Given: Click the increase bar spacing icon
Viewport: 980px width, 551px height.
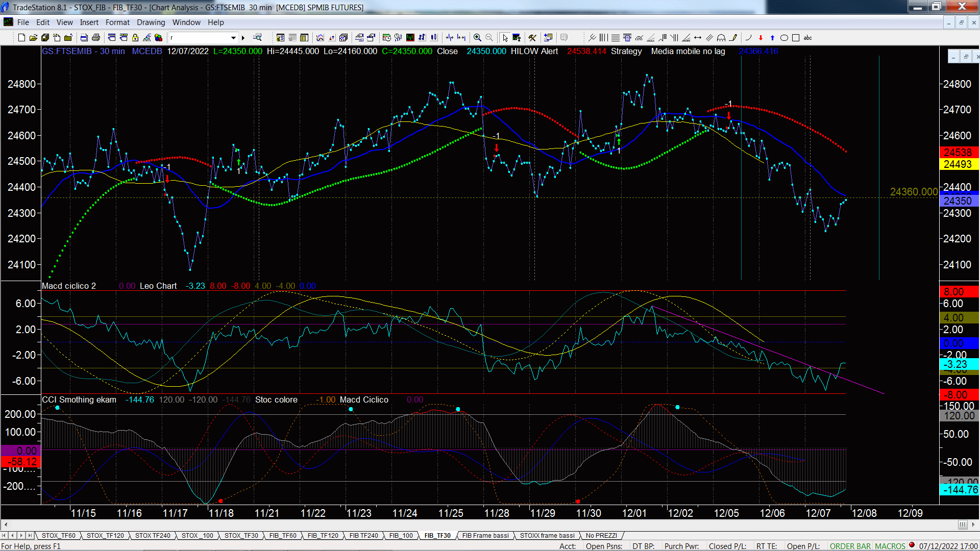Looking at the screenshot, I should pos(461,38).
